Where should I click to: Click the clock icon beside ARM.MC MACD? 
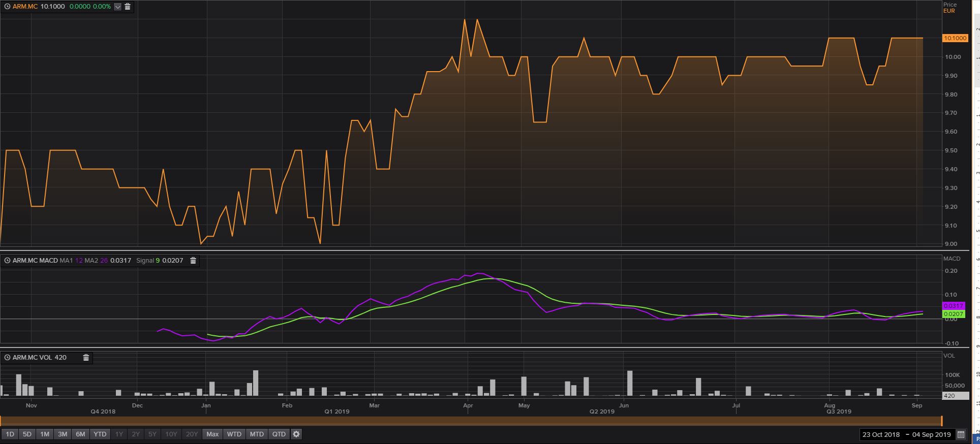pyautogui.click(x=7, y=261)
